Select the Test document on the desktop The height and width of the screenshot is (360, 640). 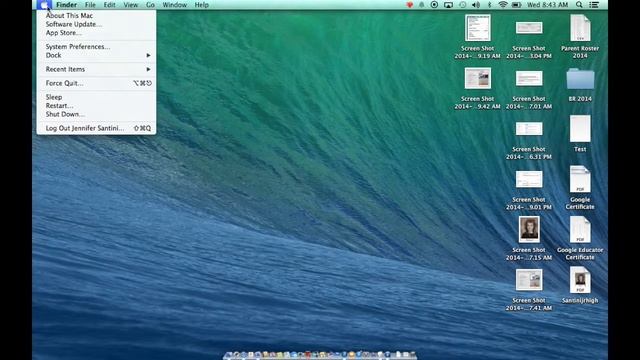(x=580, y=129)
